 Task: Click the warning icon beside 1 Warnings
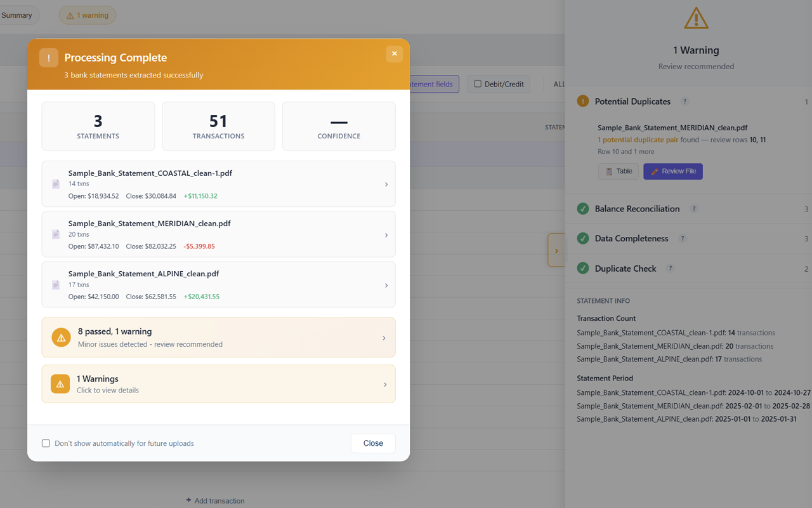(x=60, y=384)
